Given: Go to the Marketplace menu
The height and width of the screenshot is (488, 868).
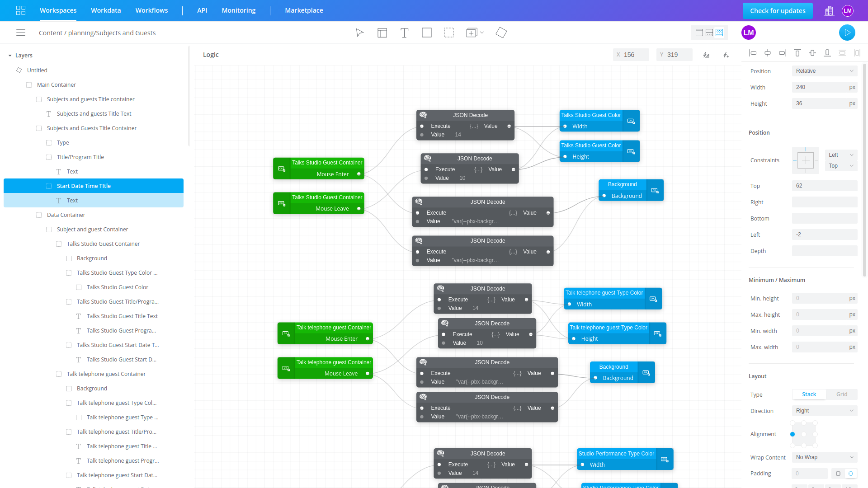Looking at the screenshot, I should point(304,10).
